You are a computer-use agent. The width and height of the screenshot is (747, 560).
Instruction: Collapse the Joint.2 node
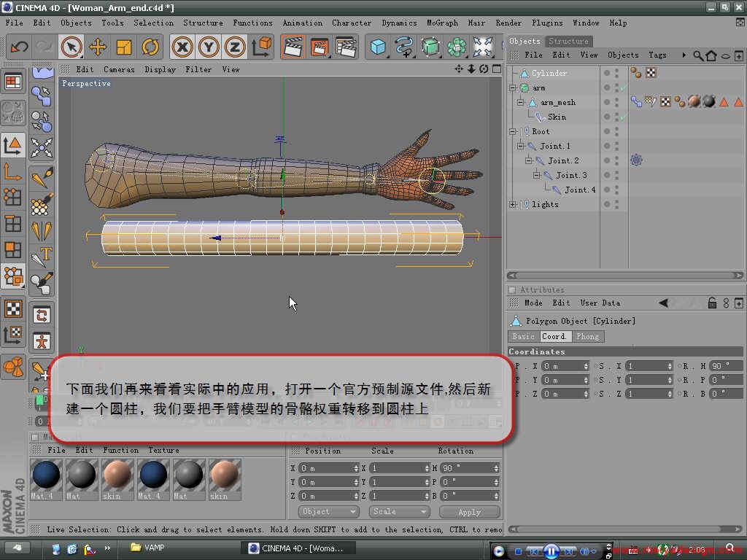[529, 160]
